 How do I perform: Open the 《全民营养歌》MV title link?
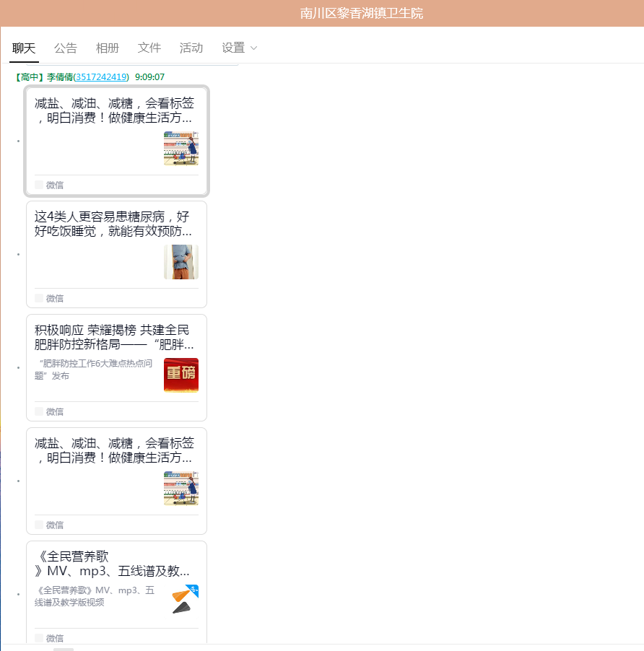tap(113, 564)
